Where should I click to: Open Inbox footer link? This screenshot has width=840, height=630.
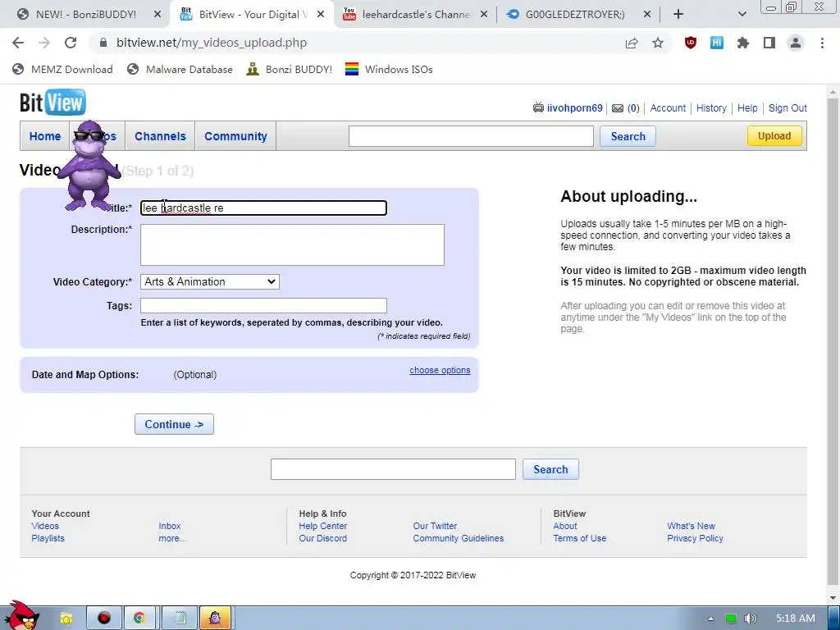(x=169, y=526)
